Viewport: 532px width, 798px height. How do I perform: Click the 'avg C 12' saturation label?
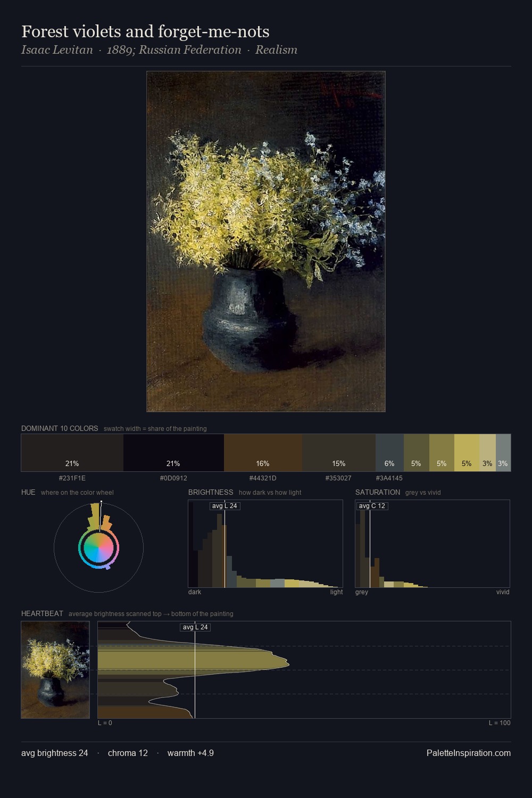point(372,506)
